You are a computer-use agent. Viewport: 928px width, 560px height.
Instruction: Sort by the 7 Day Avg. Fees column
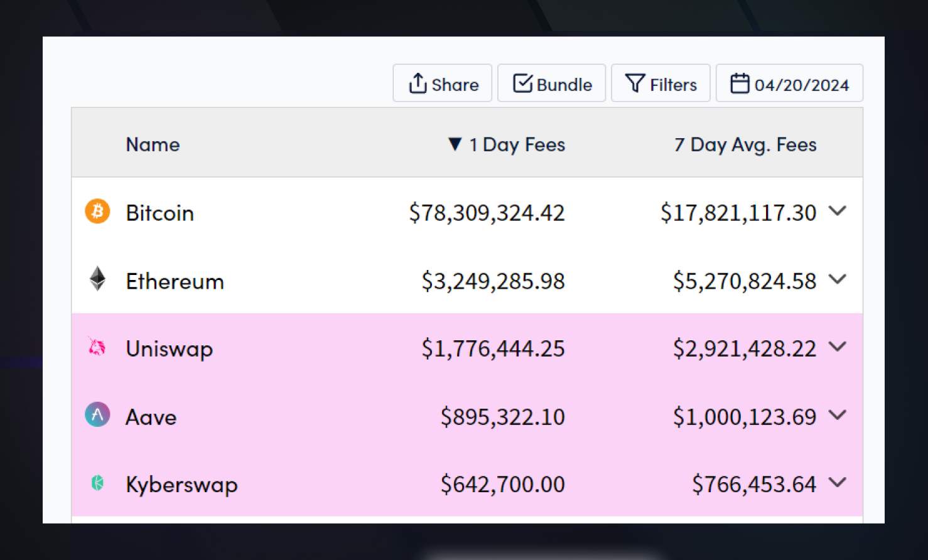point(745,145)
